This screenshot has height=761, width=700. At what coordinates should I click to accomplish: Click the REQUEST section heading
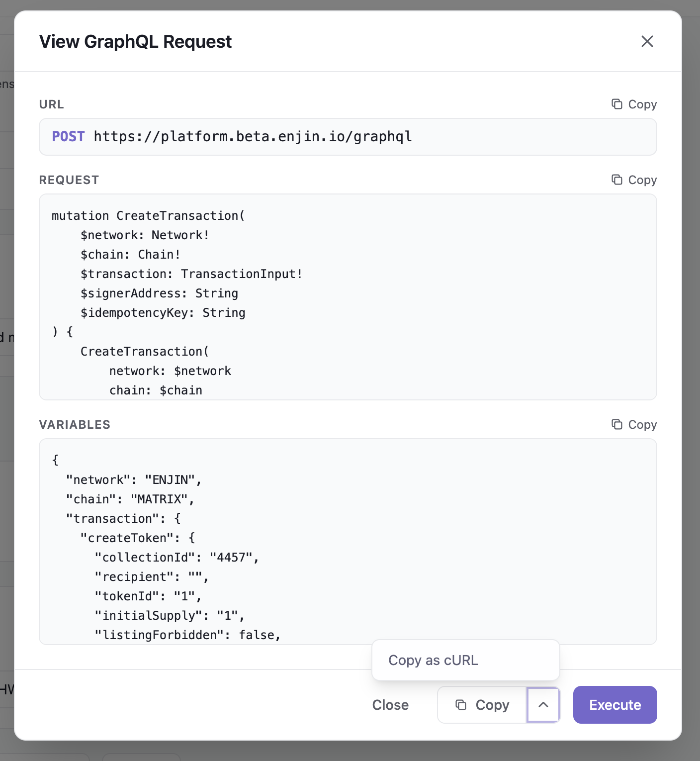(x=69, y=180)
